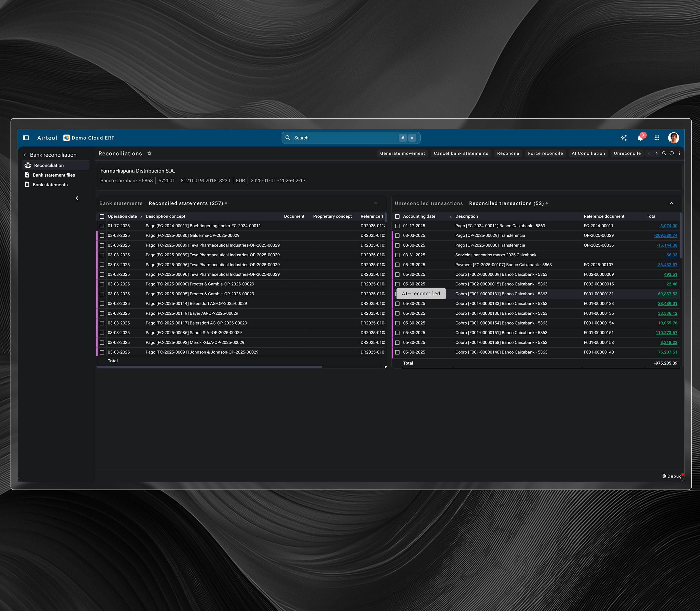This screenshot has height=611, width=700.
Task: Tick the Servicios bancarios marzo 2025 row
Action: pyautogui.click(x=397, y=255)
